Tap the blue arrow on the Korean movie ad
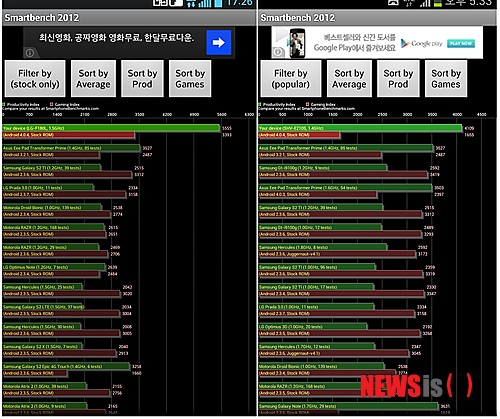This screenshot has width=500, height=419. pos(218,42)
